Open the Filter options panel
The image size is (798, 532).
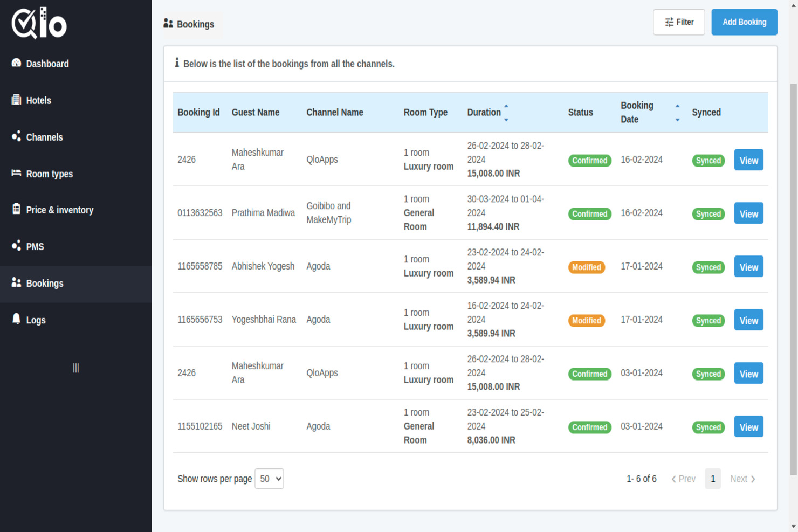pyautogui.click(x=678, y=22)
